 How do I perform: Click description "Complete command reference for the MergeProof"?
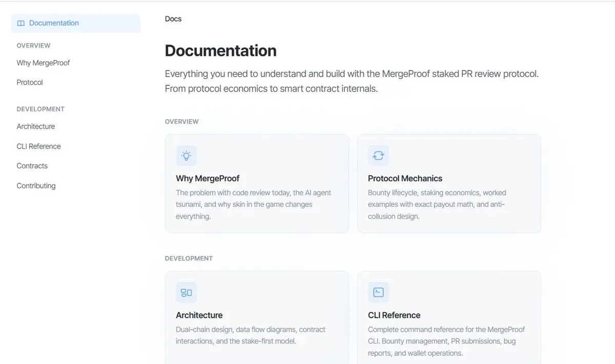[446, 341]
